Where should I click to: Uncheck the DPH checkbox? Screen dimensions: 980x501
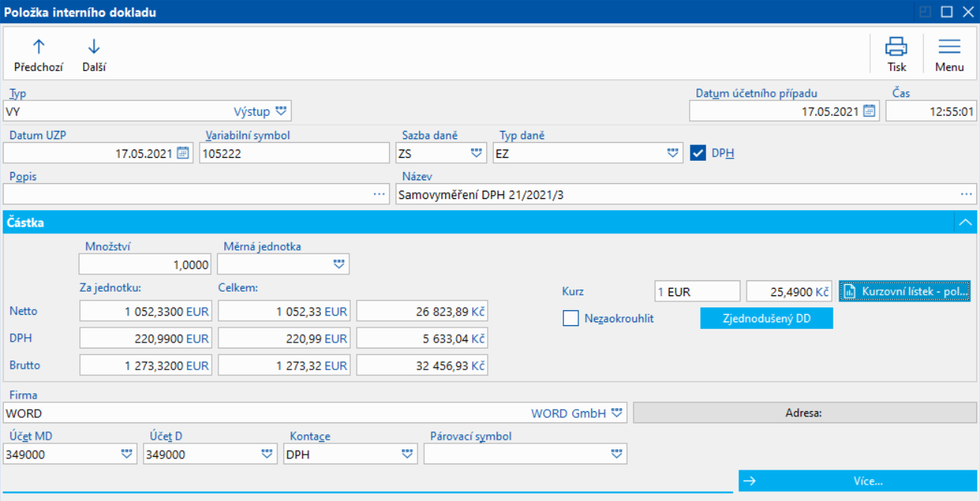(698, 153)
